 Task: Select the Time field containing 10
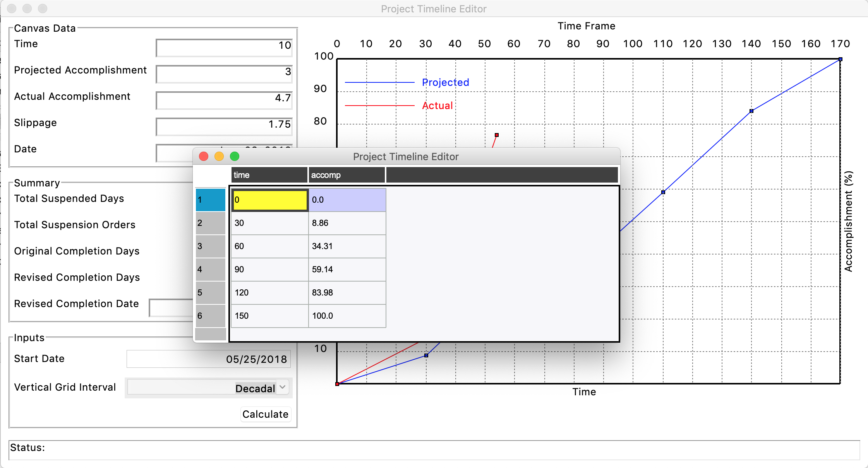(224, 47)
